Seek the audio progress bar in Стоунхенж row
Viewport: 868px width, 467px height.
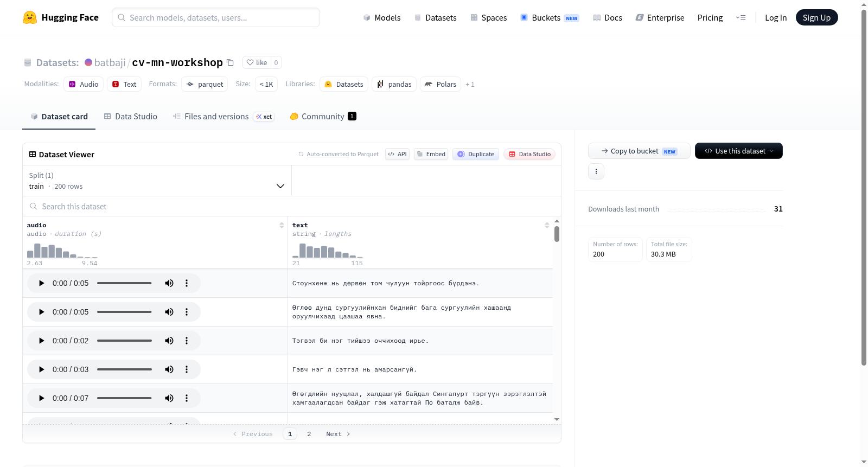[124, 283]
